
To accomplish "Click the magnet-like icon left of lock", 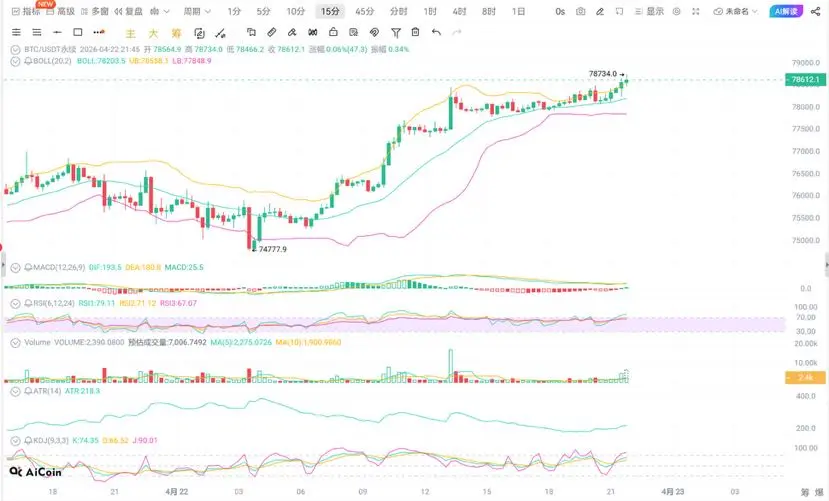I will point(312,32).
